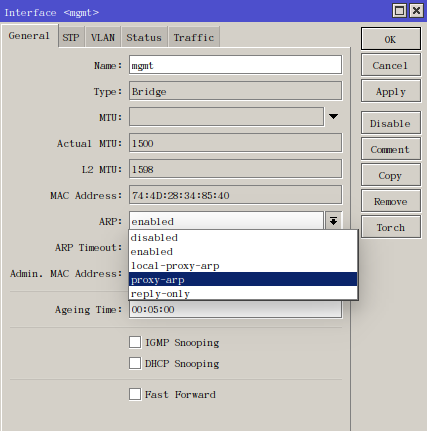The height and width of the screenshot is (431, 427).
Task: Select 'reply-only' ARP mode
Action: [243, 294]
